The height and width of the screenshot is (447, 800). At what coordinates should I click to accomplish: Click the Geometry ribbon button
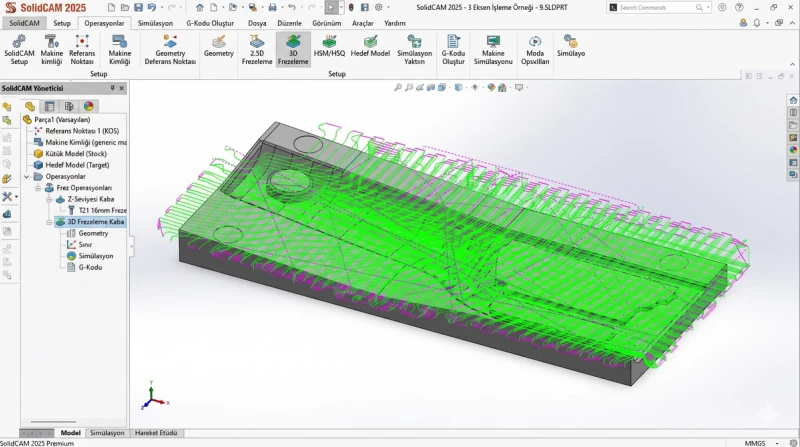218,46
